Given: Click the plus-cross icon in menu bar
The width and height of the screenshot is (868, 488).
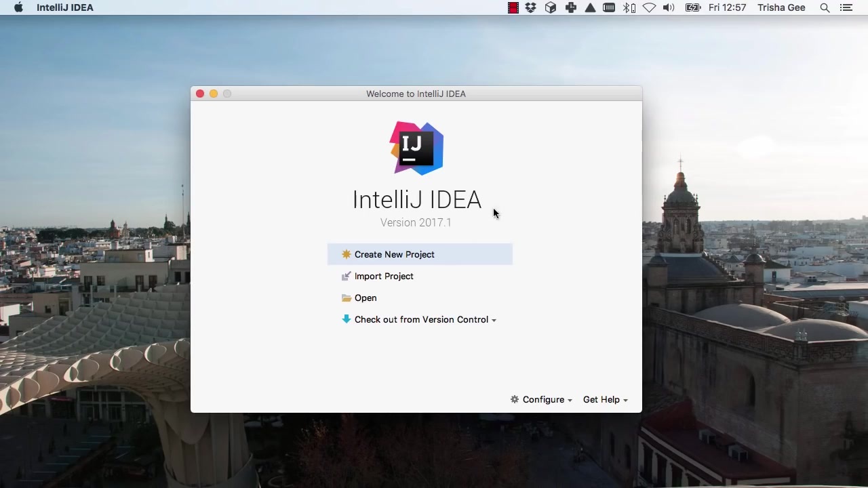Looking at the screenshot, I should click(571, 7).
